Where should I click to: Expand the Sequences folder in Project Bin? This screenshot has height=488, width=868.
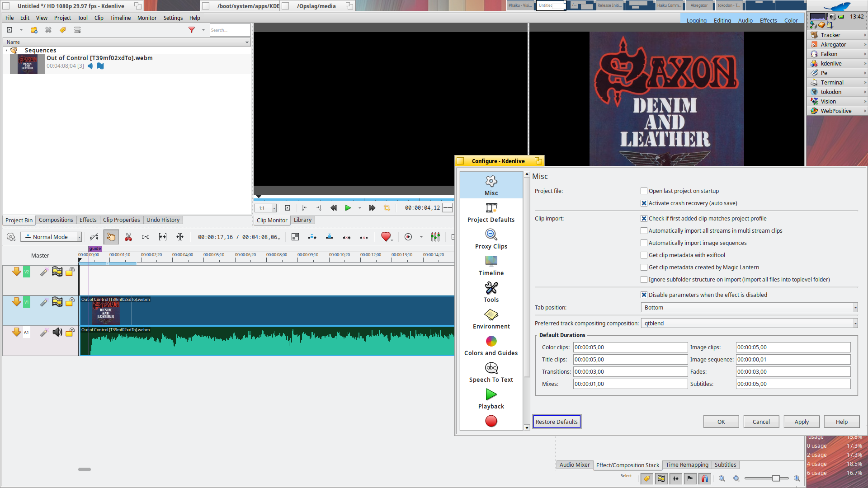click(x=6, y=51)
